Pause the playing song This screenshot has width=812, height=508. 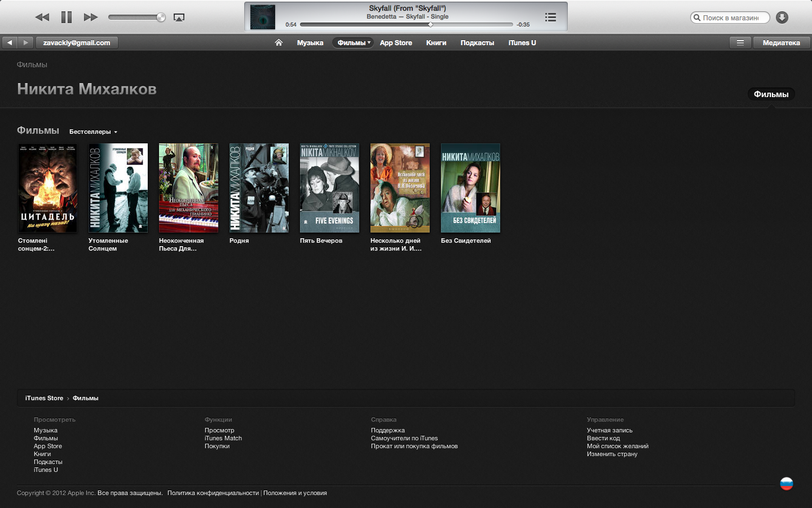point(67,17)
